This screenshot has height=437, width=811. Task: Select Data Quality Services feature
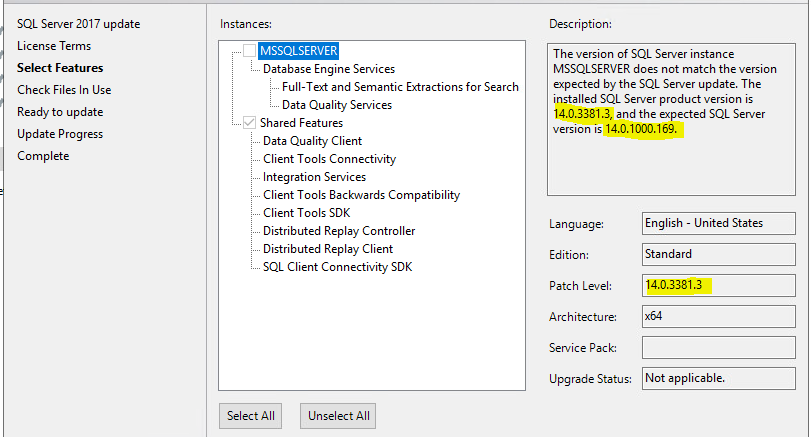[x=337, y=105]
